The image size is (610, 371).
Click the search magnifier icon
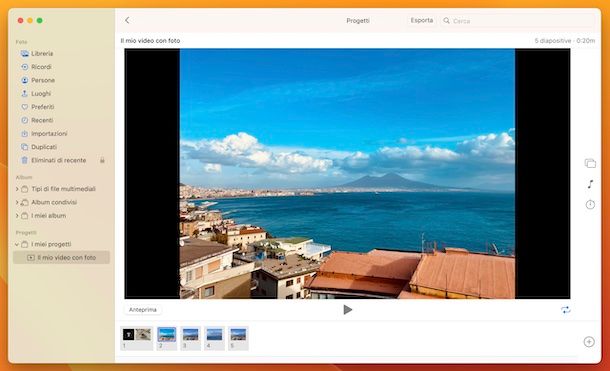(x=447, y=21)
